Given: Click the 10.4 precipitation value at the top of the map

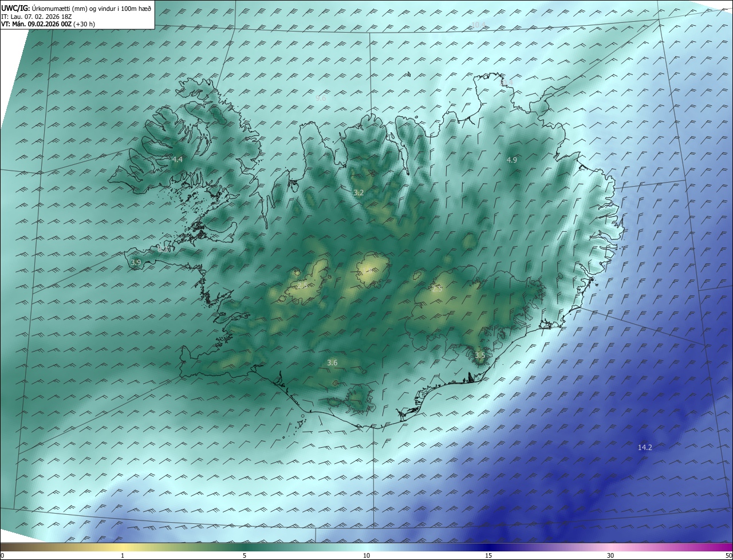Looking at the screenshot, I should tap(479, 25).
